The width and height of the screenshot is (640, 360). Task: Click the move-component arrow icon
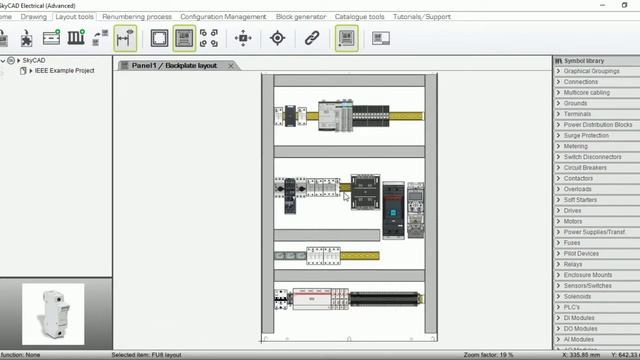point(100,38)
